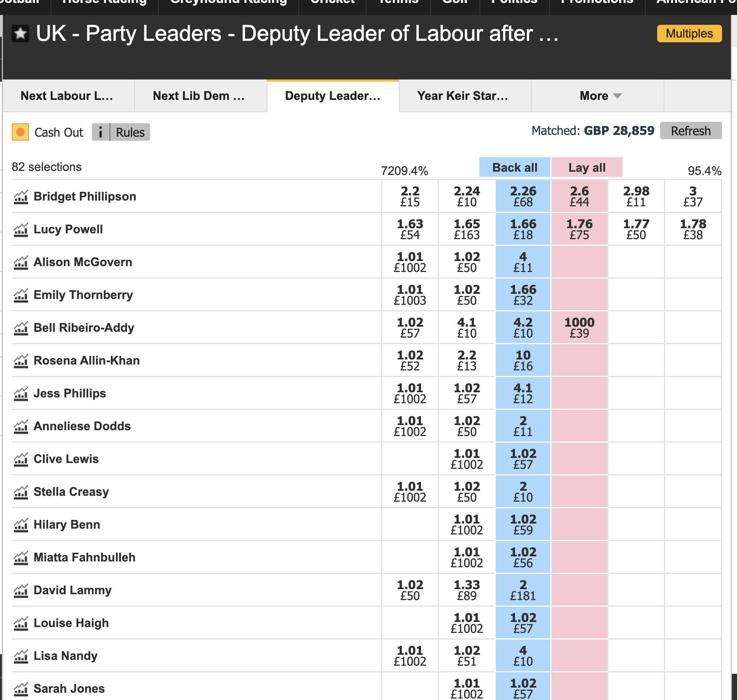Select the 1.76 lay price for Lucy Powell

pos(579,229)
